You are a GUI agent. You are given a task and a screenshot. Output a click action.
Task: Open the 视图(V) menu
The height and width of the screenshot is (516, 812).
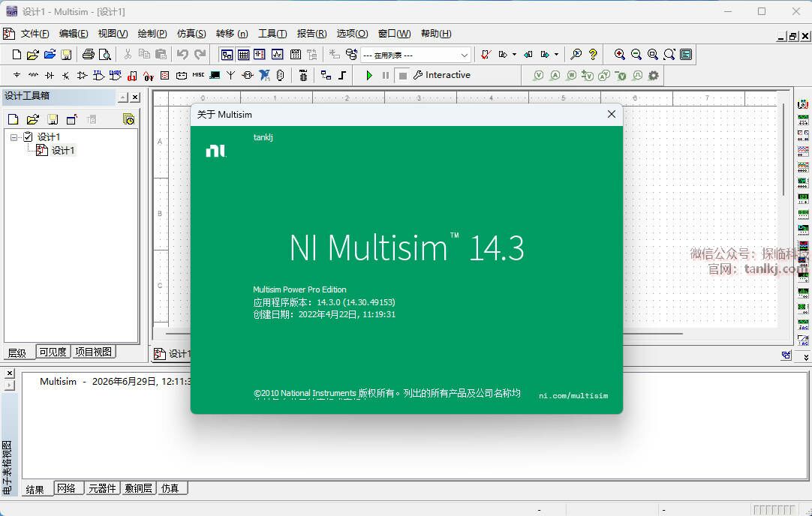point(113,34)
